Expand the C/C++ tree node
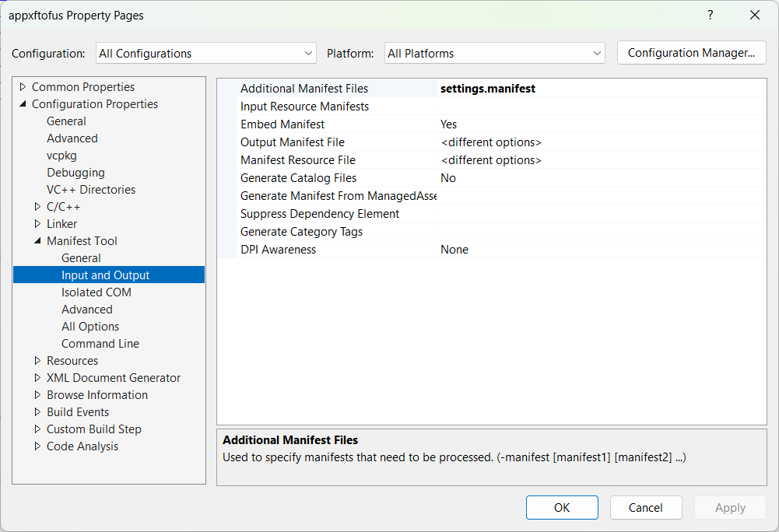Image resolution: width=779 pixels, height=532 pixels. (38, 207)
